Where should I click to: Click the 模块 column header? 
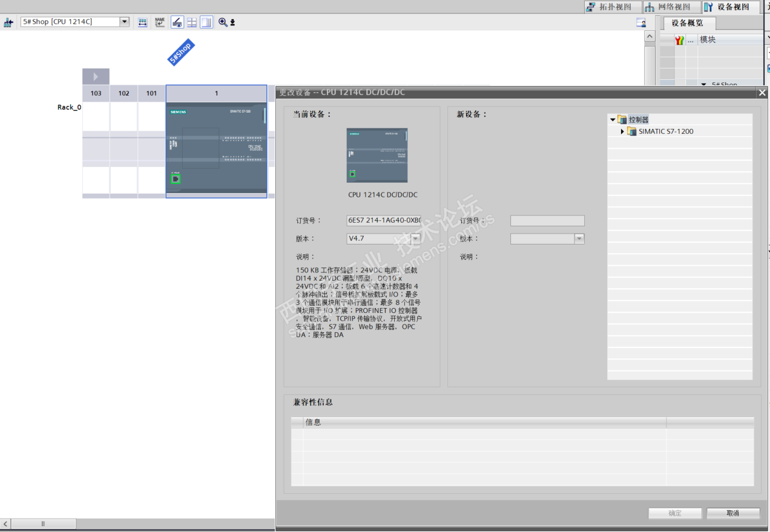pos(730,40)
